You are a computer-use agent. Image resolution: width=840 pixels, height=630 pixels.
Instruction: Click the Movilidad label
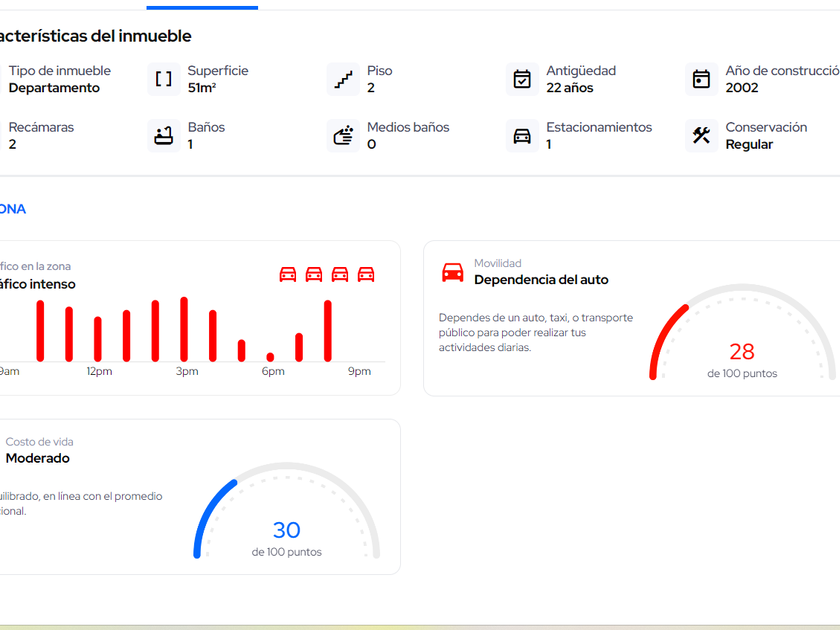pyautogui.click(x=498, y=263)
